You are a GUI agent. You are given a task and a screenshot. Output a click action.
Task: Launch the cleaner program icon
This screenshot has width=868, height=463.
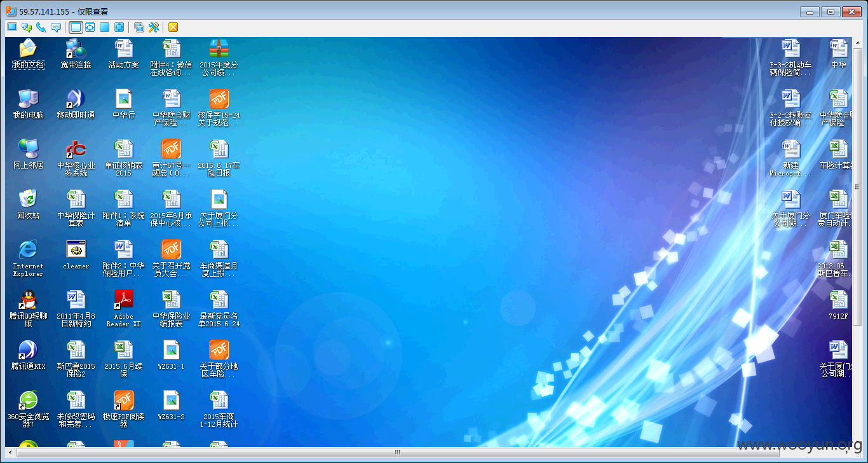coord(76,255)
